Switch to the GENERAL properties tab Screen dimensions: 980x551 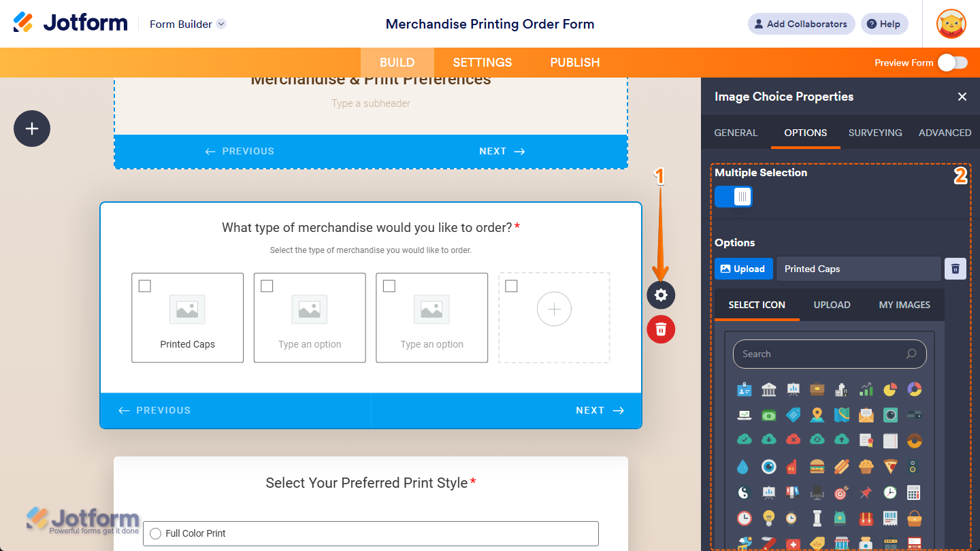[x=736, y=133]
